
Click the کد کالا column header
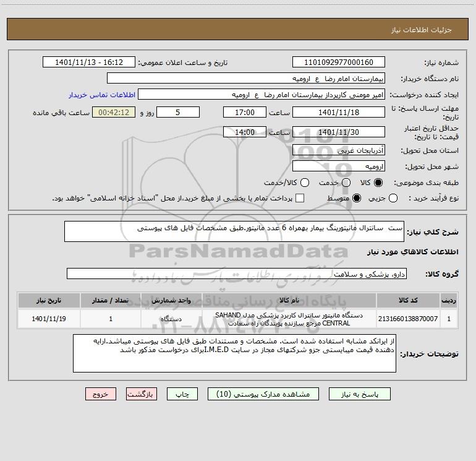pos(408,301)
